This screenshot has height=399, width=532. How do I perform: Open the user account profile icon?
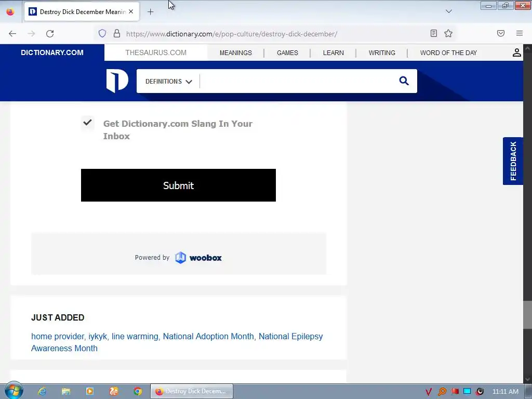point(516,52)
